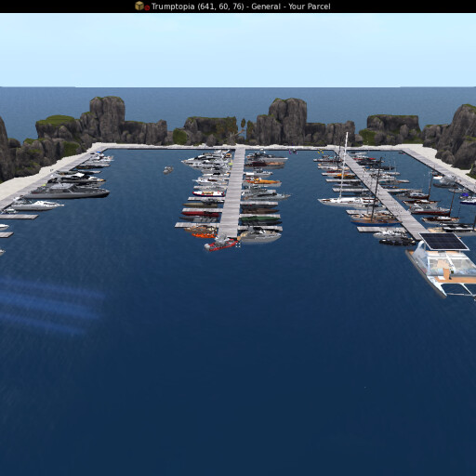The image size is (476, 476).
Task: Select the large gray warship at left dock
Action: pyautogui.click(x=67, y=192)
